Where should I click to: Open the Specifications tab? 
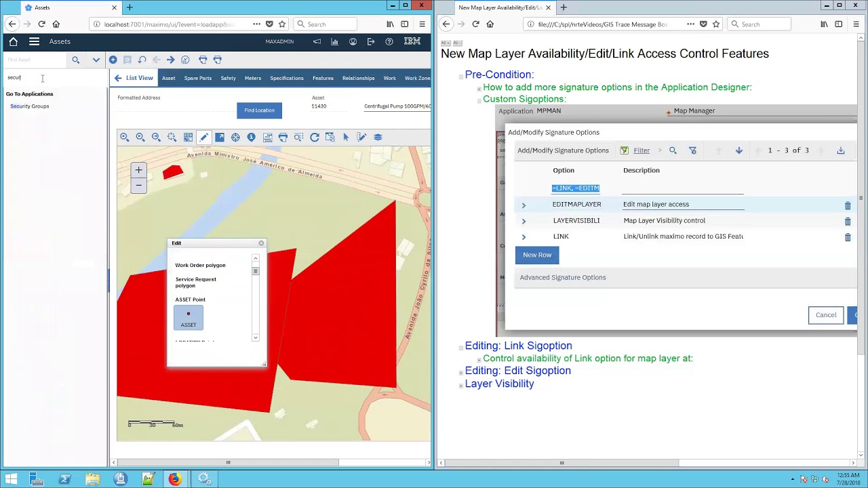pyautogui.click(x=287, y=78)
